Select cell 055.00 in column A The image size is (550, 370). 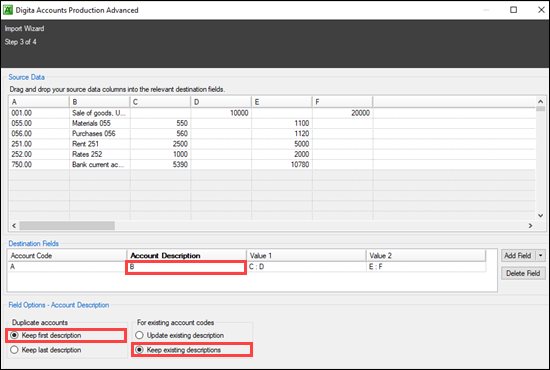(x=39, y=123)
